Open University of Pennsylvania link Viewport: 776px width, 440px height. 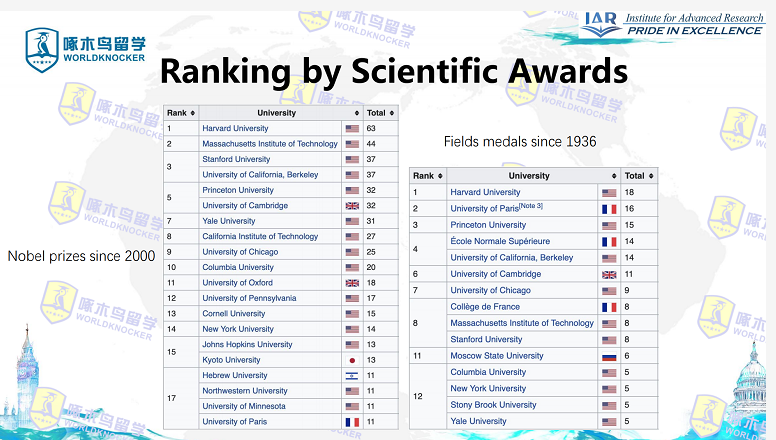coord(249,298)
